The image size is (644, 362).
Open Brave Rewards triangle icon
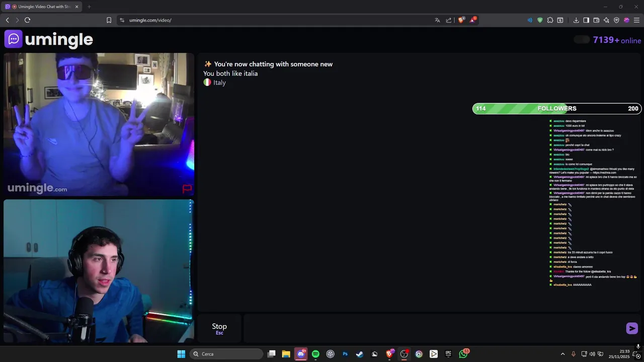473,20
